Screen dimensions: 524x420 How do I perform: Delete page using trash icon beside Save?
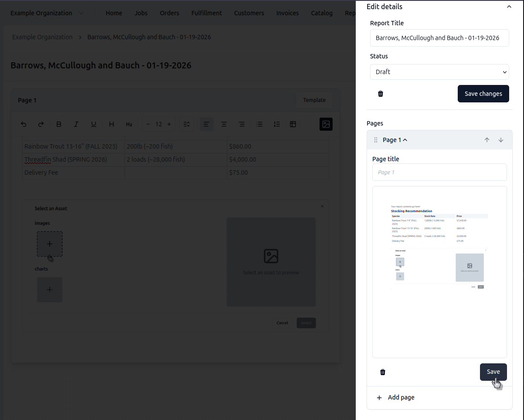(x=383, y=372)
